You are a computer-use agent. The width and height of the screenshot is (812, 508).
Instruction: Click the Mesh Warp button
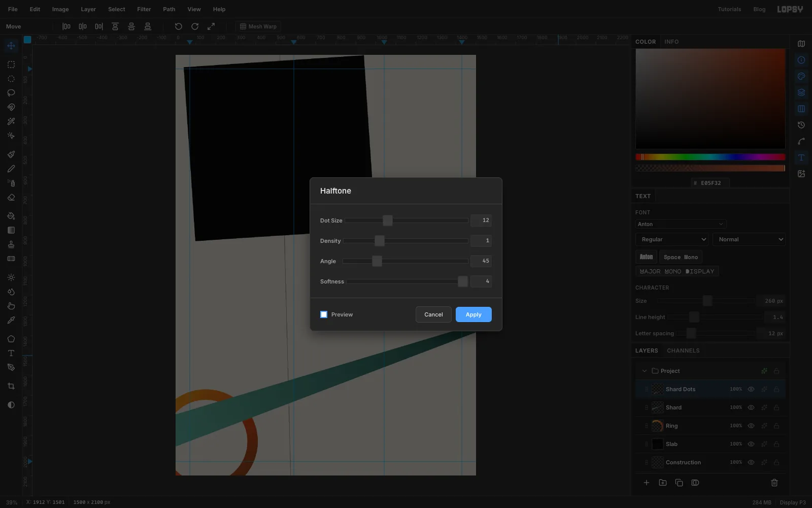tap(258, 26)
